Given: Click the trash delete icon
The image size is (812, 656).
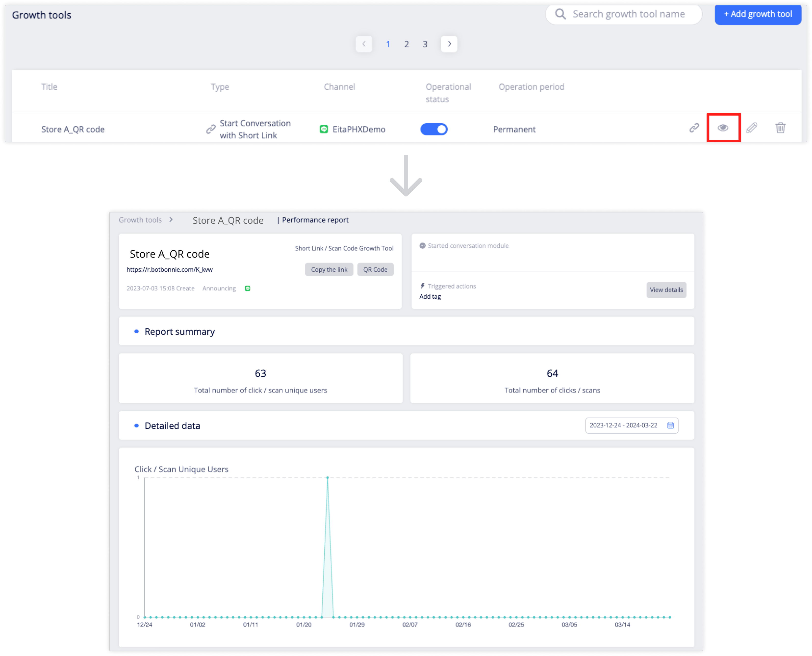Looking at the screenshot, I should (x=780, y=128).
